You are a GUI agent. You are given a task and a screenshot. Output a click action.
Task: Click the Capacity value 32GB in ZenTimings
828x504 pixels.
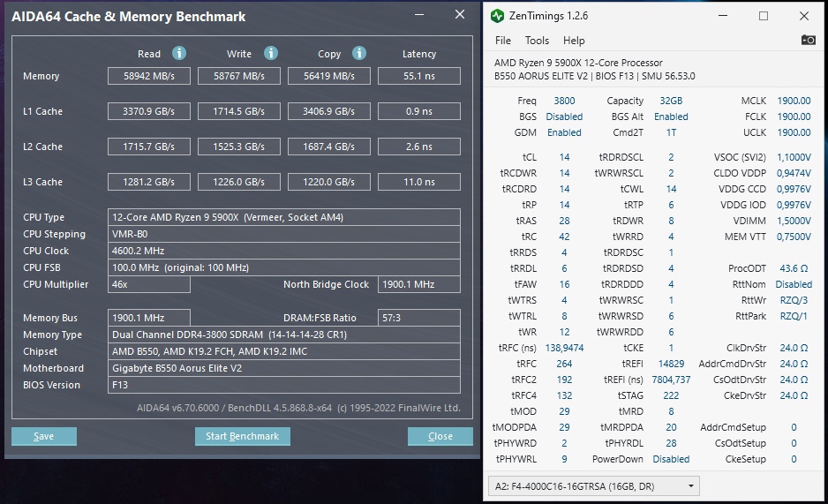[671, 101]
